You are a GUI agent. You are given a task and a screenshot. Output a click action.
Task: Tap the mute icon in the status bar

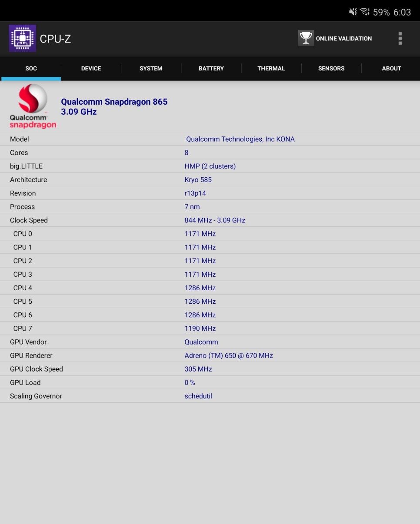tap(353, 12)
